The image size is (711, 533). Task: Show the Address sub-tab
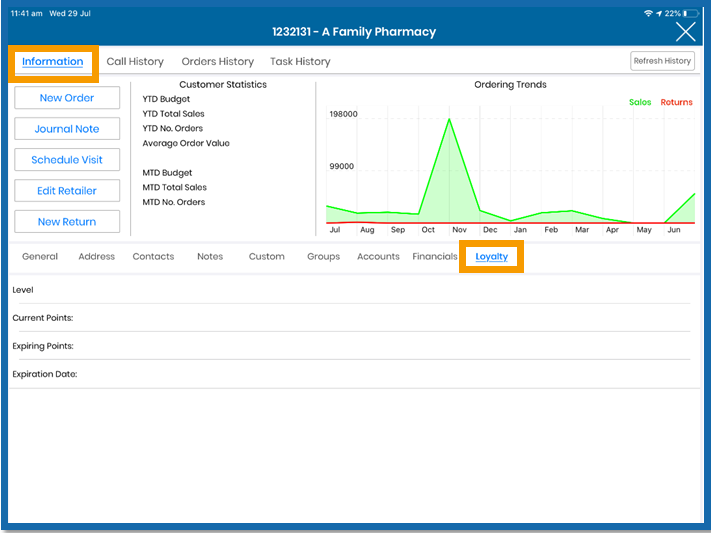97,256
